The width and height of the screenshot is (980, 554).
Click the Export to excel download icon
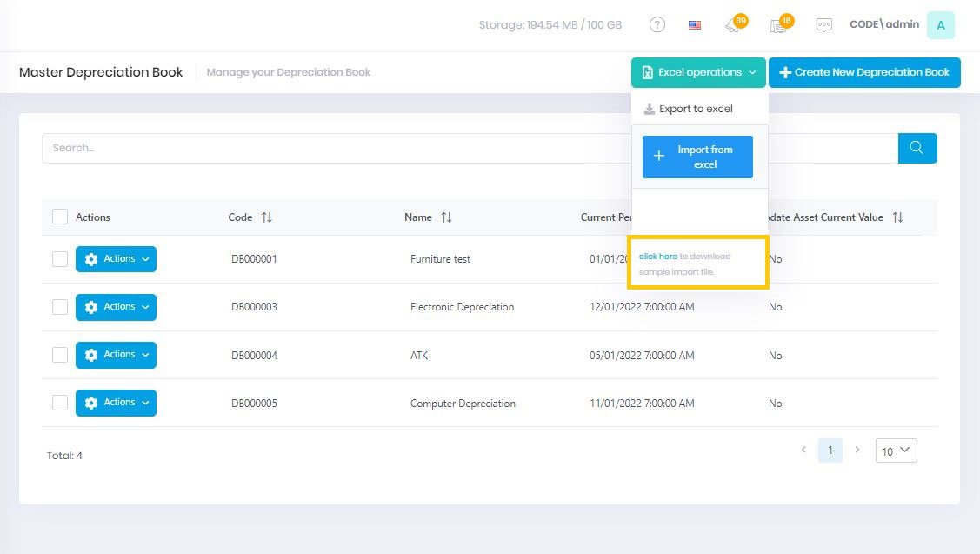650,108
